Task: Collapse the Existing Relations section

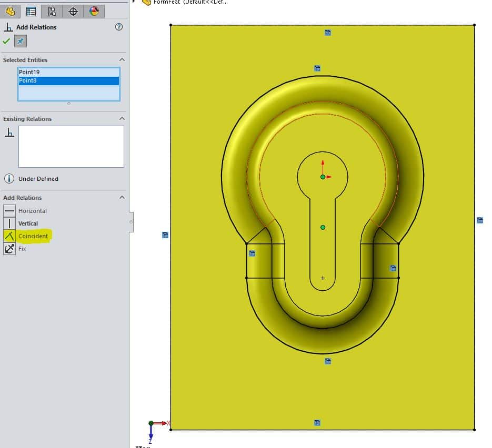Action: (x=122, y=118)
